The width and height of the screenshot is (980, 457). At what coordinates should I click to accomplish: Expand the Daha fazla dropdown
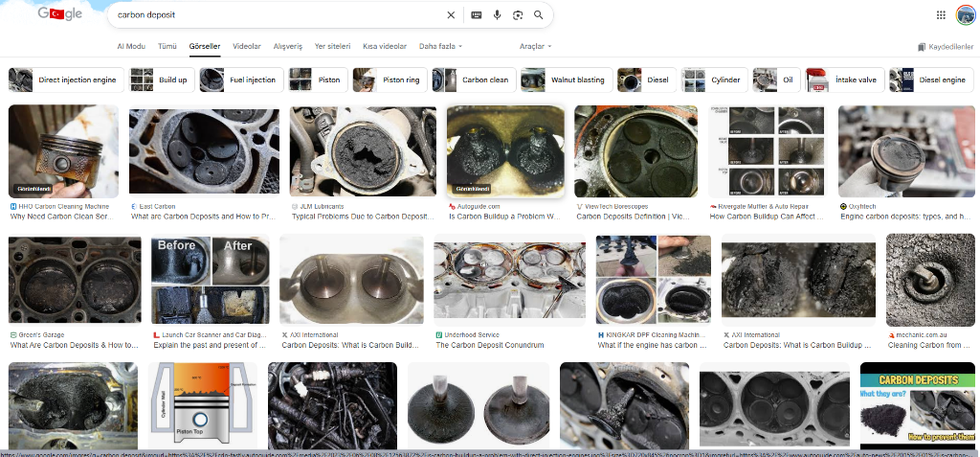coord(440,46)
